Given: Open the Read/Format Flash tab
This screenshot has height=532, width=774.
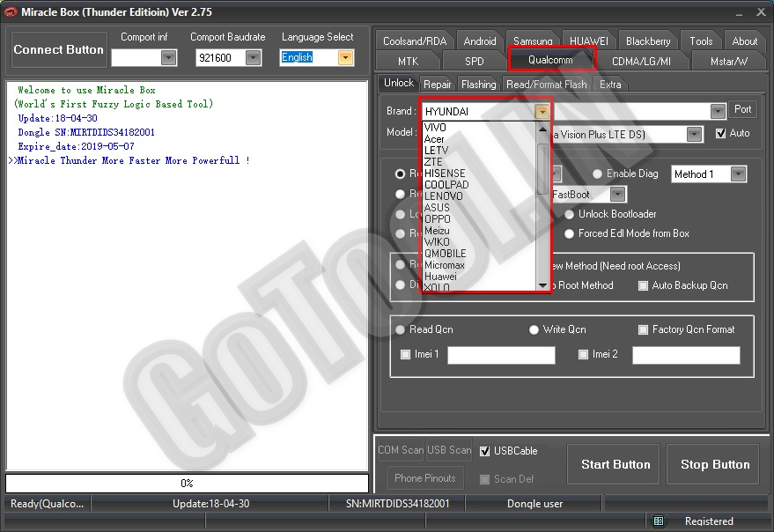Looking at the screenshot, I should coord(546,85).
